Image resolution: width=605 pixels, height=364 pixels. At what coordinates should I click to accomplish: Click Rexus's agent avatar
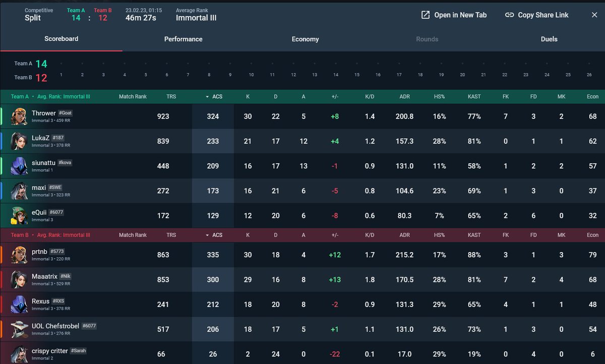click(19, 305)
